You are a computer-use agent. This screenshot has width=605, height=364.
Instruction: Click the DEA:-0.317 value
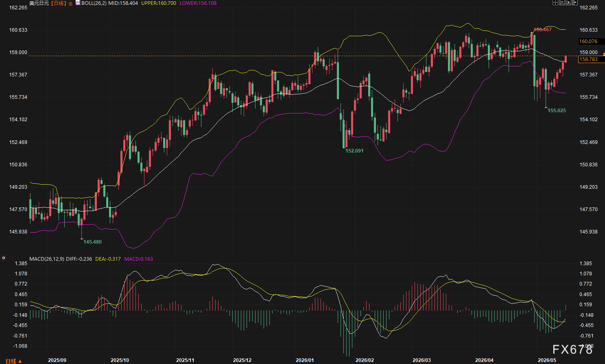108,259
